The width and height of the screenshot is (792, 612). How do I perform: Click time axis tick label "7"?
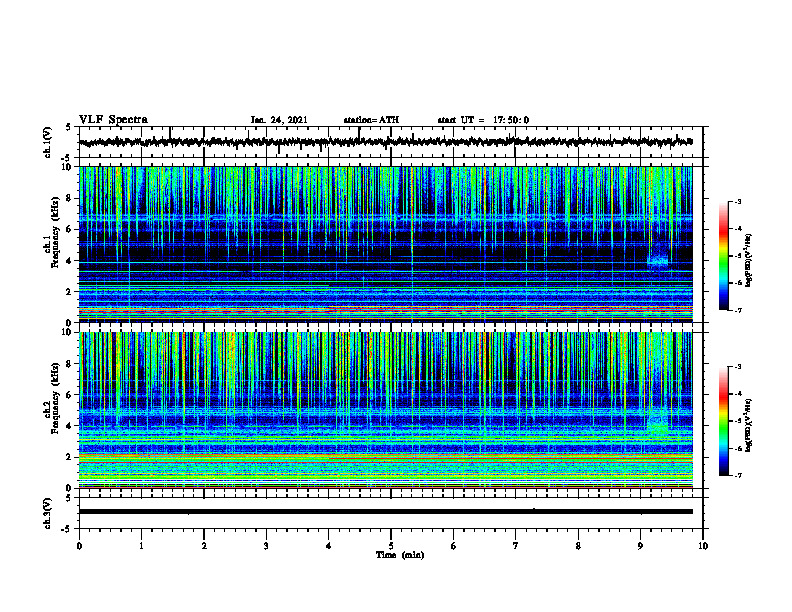pos(516,546)
